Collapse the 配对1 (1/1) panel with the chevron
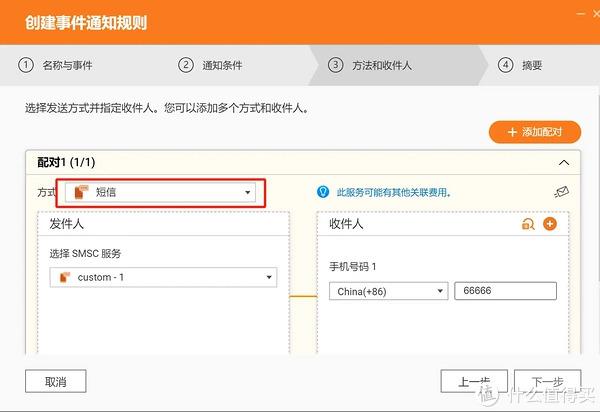The height and width of the screenshot is (412, 600). click(x=564, y=162)
